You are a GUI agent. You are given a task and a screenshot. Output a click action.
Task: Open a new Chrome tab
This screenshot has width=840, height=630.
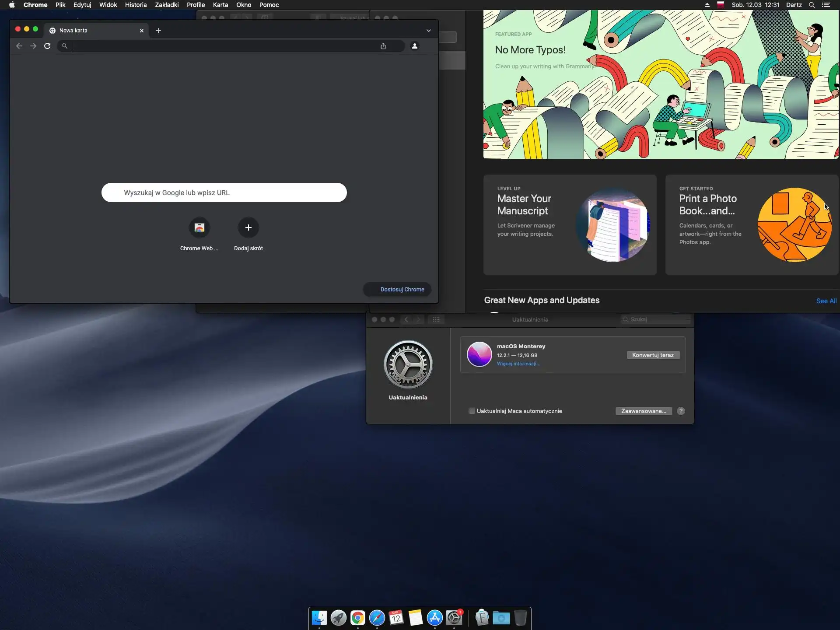click(x=158, y=31)
